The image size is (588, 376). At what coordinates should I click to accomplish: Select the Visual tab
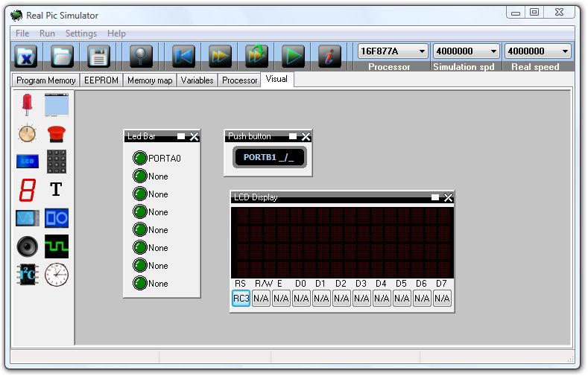point(276,79)
